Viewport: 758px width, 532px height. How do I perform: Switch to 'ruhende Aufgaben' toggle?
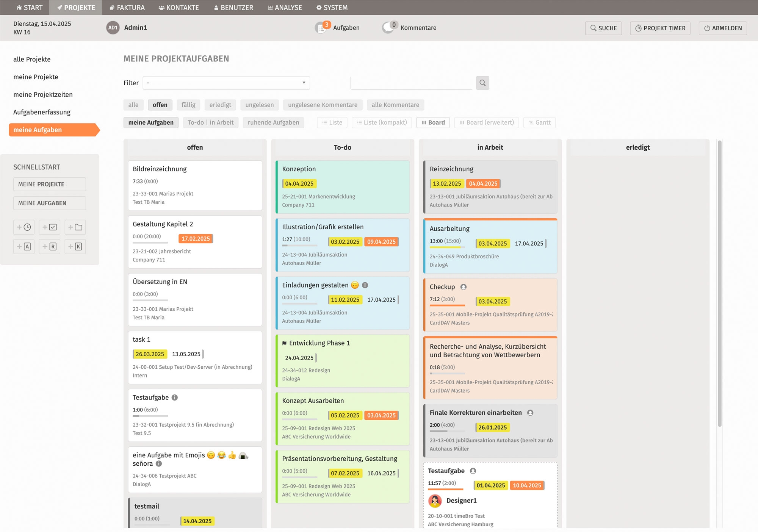click(273, 123)
